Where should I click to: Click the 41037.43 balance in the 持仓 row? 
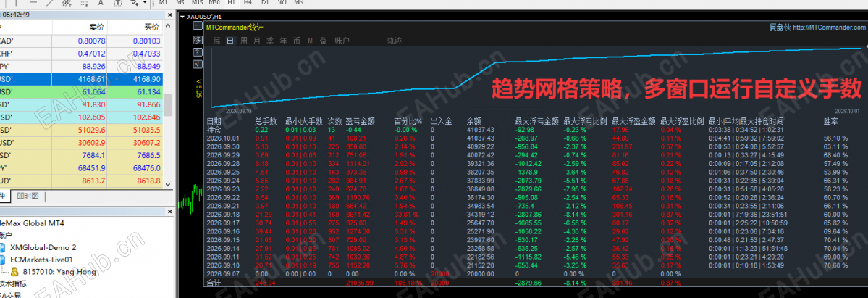[x=480, y=129]
